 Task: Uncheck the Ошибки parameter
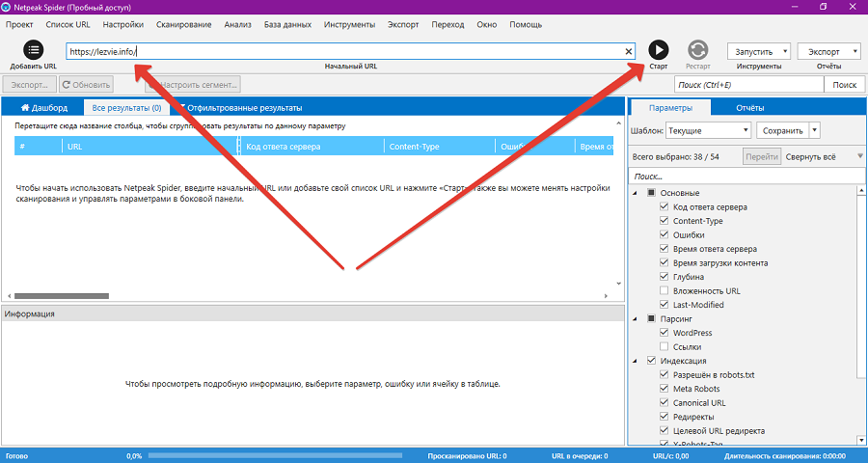coord(664,234)
